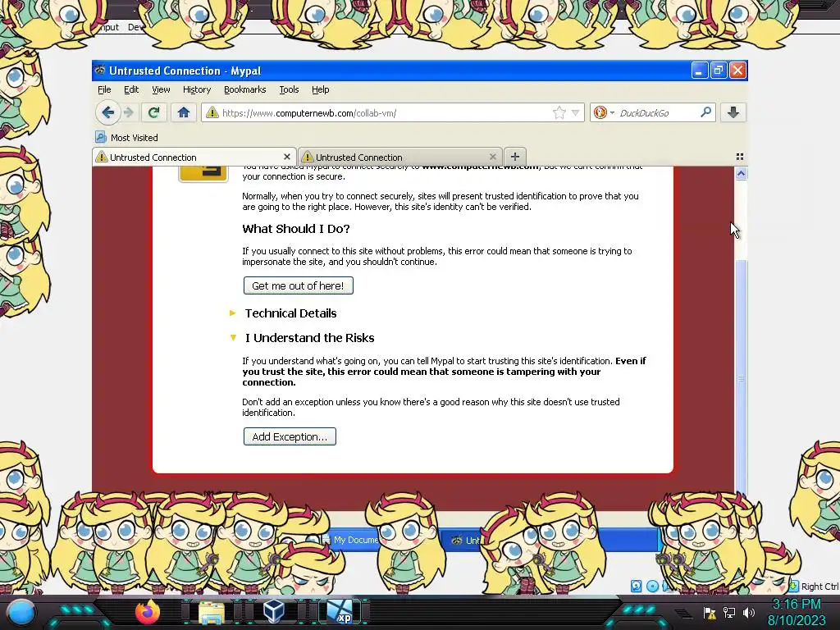Image resolution: width=840 pixels, height=630 pixels.
Task: Open the Tools menu
Action: [x=289, y=89]
